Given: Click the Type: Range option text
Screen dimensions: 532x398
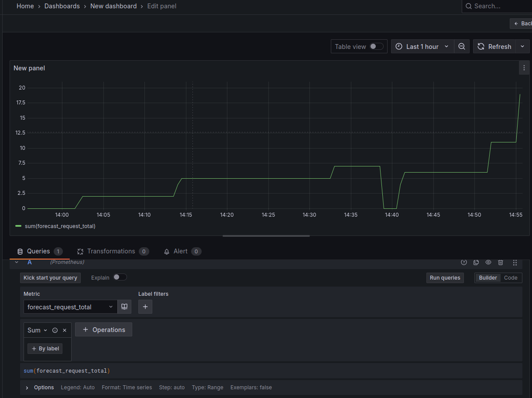Looking at the screenshot, I should [x=208, y=388].
